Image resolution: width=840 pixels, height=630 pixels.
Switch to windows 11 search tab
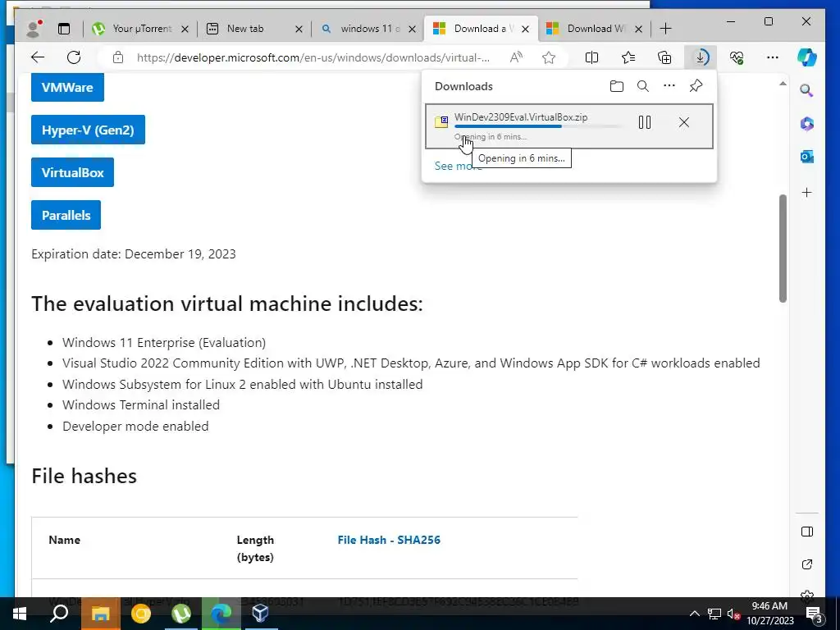(368, 29)
